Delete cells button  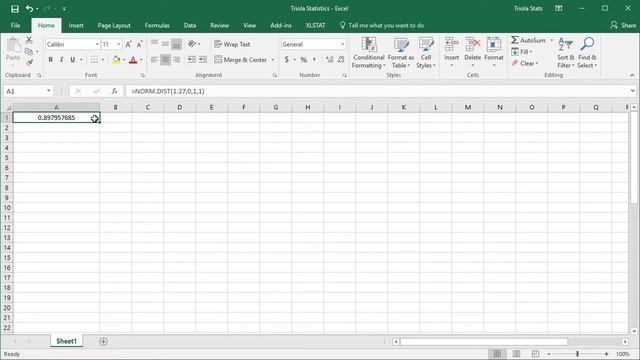pos(473,53)
